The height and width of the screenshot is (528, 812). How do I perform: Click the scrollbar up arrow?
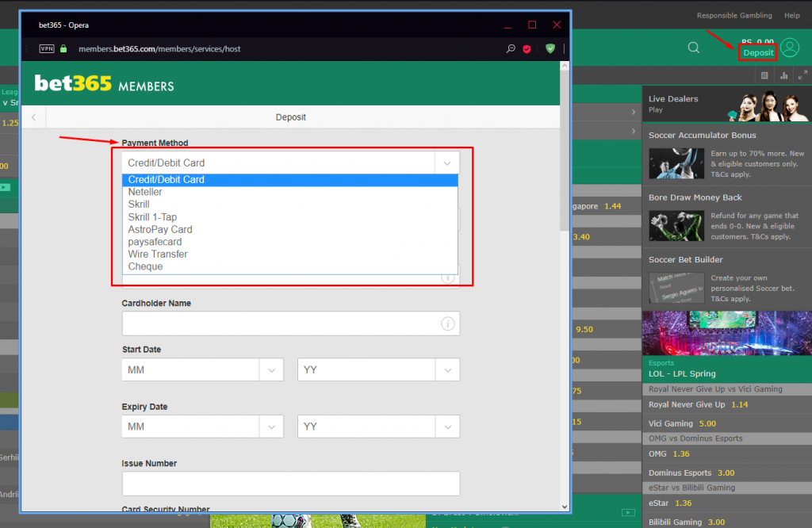[565, 67]
